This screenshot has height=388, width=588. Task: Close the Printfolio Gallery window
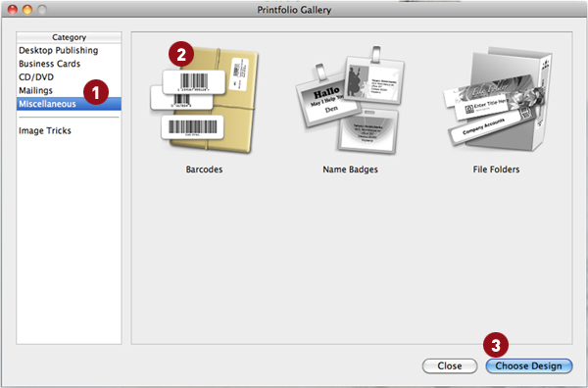(x=13, y=10)
